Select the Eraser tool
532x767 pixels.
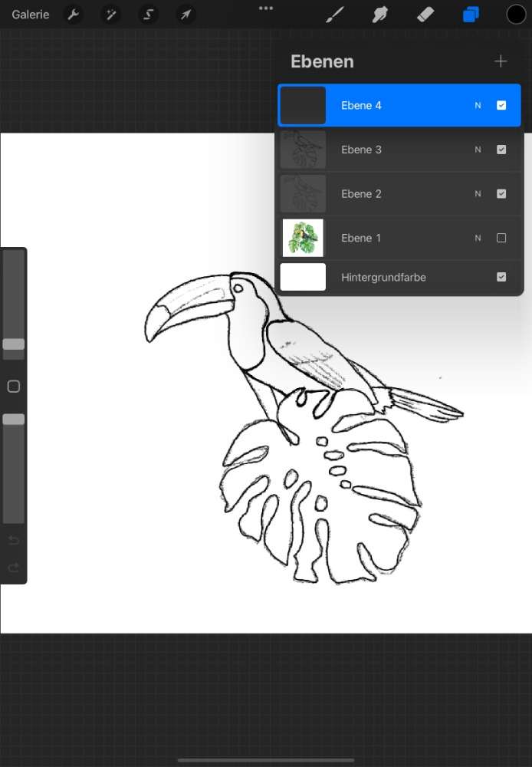click(x=425, y=15)
